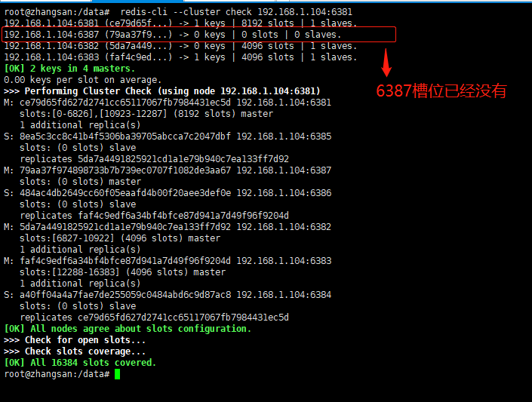Click master node line ending in 192.168.1.104:6387
Image resolution: width=532 pixels, height=402 pixels.
click(x=168, y=170)
